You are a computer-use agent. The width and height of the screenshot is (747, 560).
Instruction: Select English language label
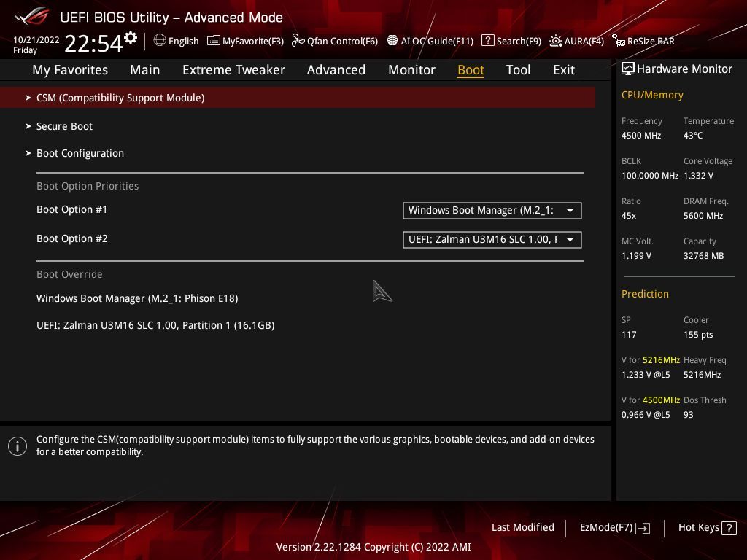[x=183, y=41]
